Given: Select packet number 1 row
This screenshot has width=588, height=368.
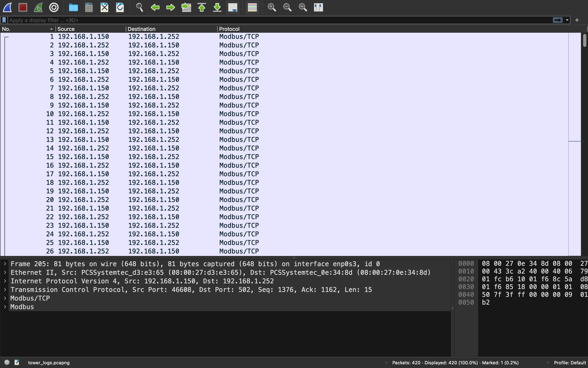Looking at the screenshot, I should pyautogui.click(x=284, y=37).
